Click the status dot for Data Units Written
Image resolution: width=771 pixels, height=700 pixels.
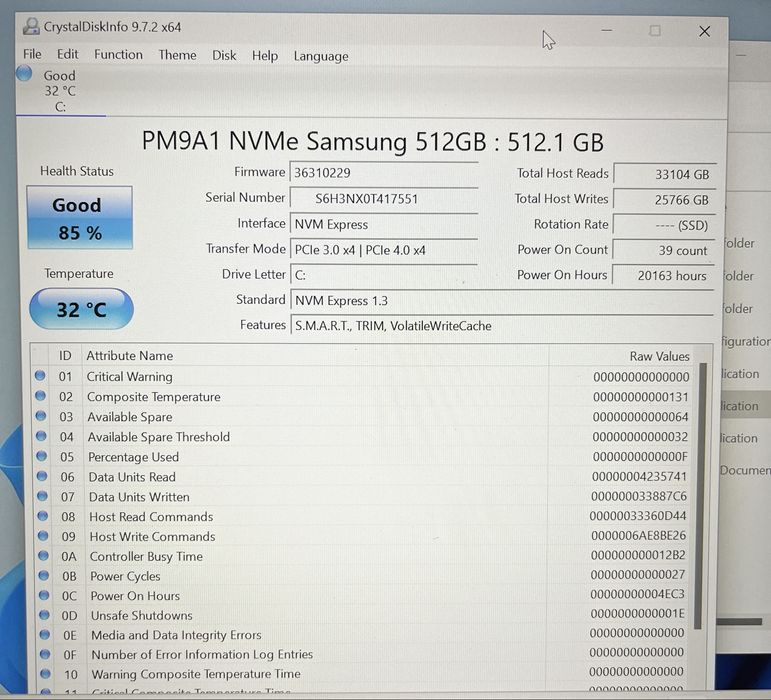tap(42, 496)
